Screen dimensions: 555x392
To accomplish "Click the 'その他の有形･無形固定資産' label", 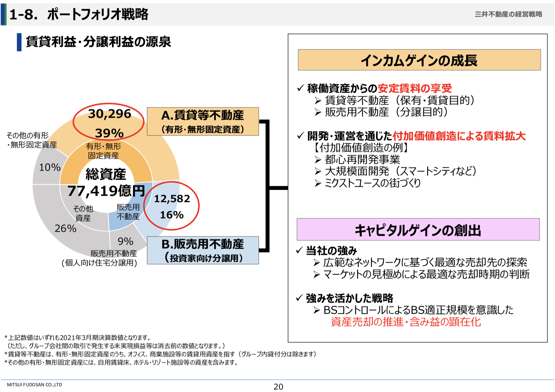I will point(32,140).
